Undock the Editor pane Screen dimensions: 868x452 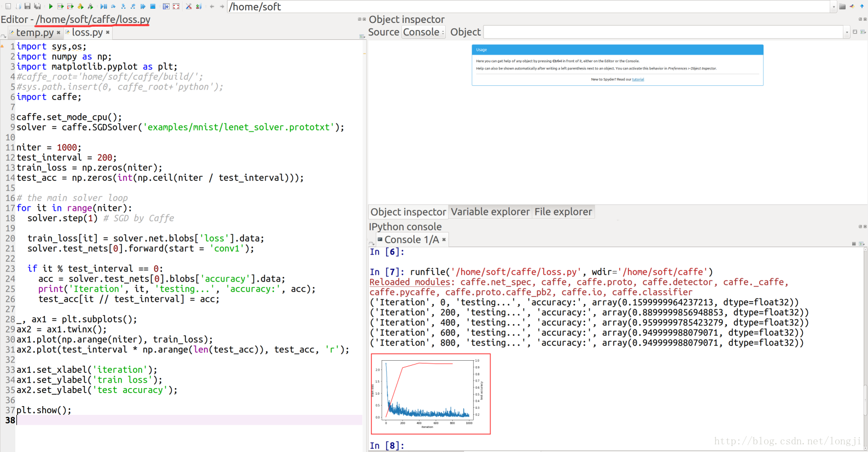[x=359, y=19]
